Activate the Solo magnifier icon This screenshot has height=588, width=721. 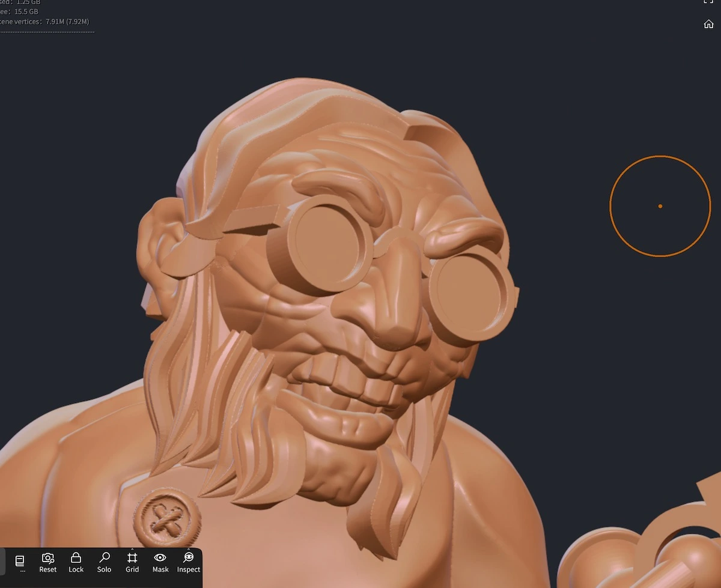(x=104, y=559)
